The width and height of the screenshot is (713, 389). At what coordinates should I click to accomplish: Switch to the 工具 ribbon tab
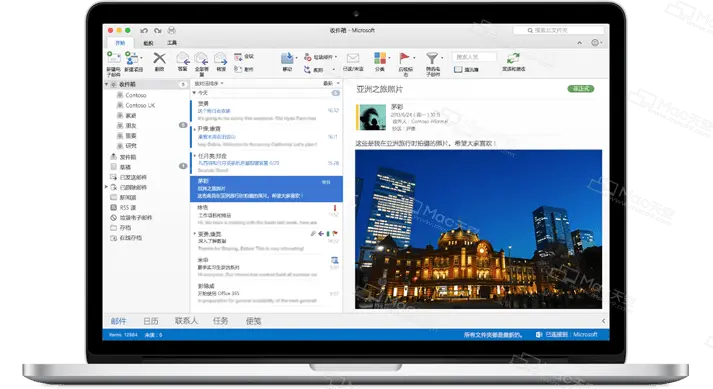click(x=172, y=43)
